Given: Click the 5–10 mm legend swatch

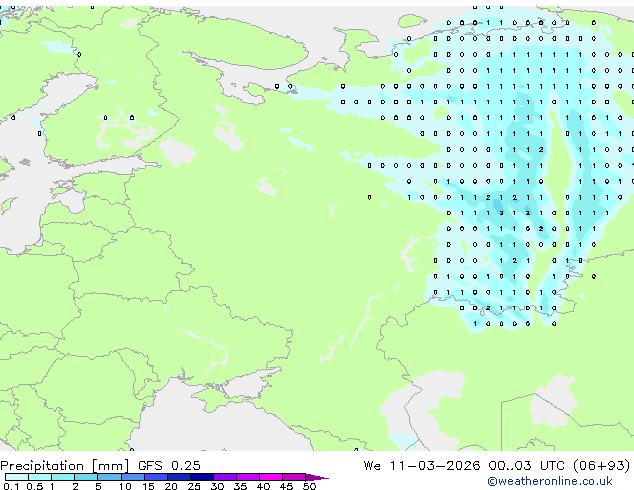Looking at the screenshot, I should point(109,477).
